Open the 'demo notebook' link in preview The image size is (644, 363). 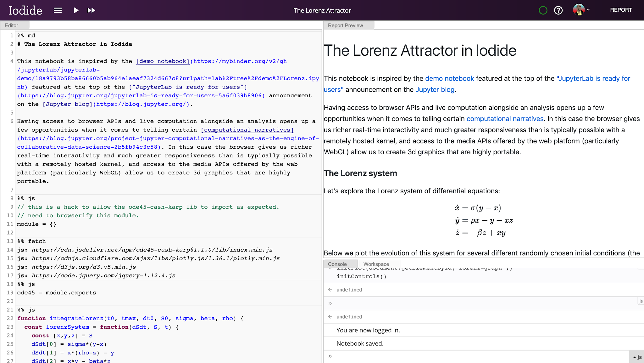click(x=449, y=78)
